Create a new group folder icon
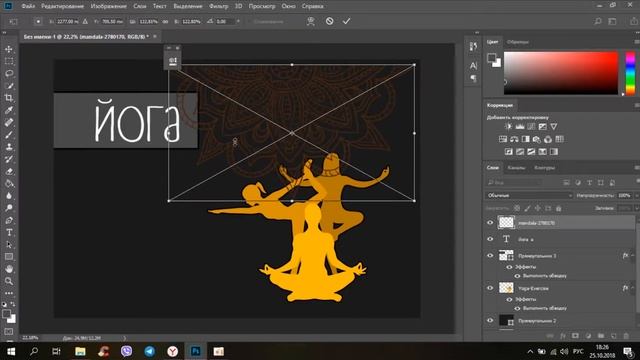Screen dimensions: 640x360 pos(601,336)
